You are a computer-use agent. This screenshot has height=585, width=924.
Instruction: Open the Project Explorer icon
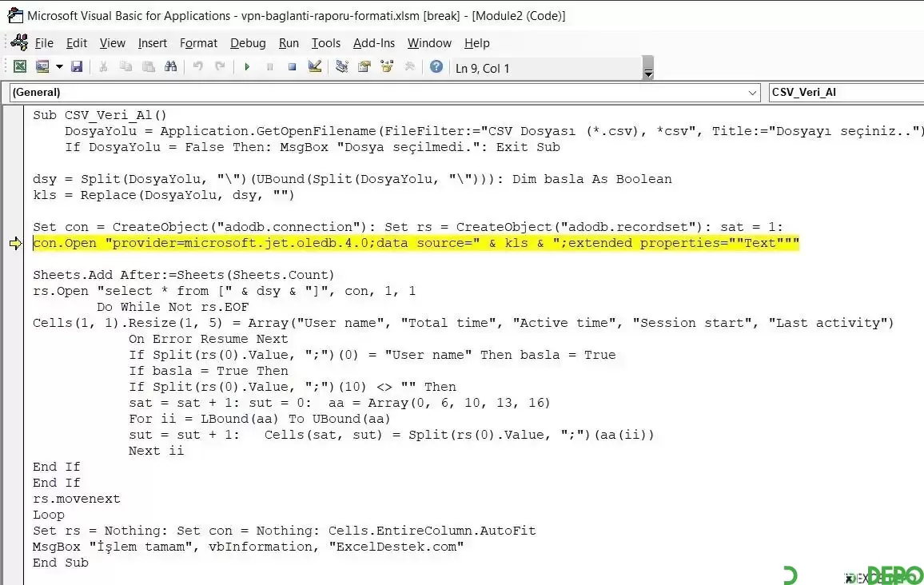click(342, 66)
